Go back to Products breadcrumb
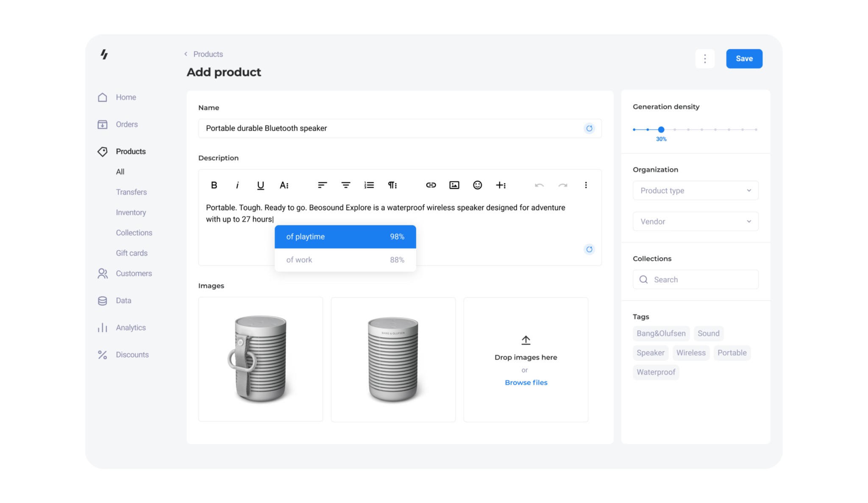This screenshot has width=868, height=503. (x=204, y=54)
